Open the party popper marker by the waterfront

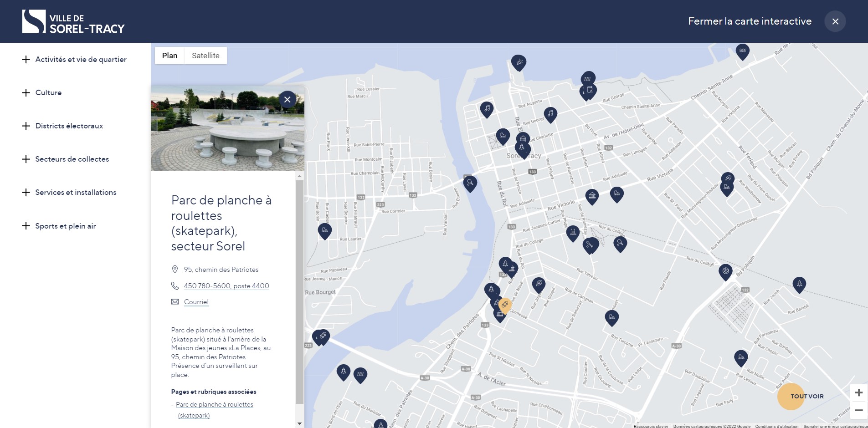click(519, 62)
